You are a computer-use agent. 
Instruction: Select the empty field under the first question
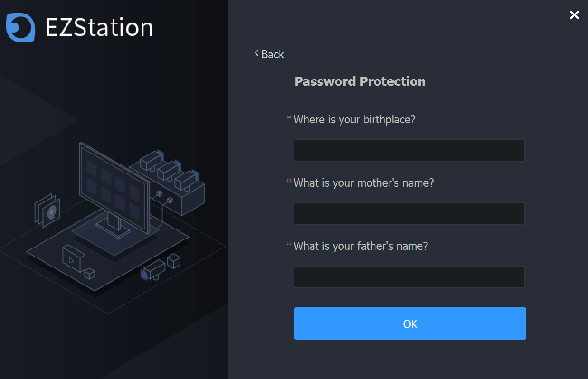pyautogui.click(x=409, y=150)
